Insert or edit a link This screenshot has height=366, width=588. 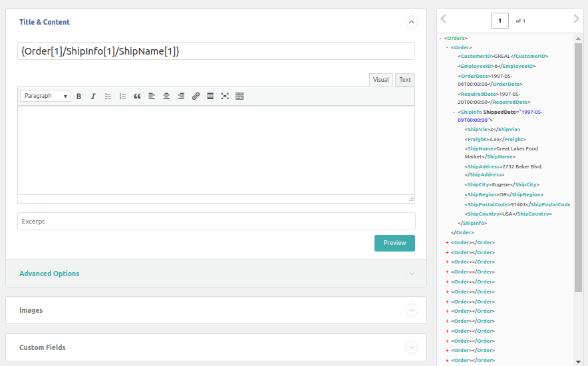coord(196,96)
